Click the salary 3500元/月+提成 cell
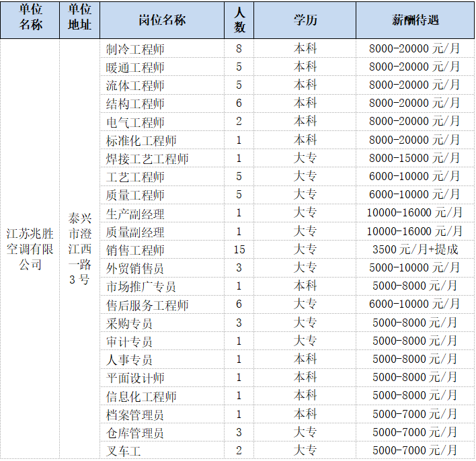 (415, 249)
